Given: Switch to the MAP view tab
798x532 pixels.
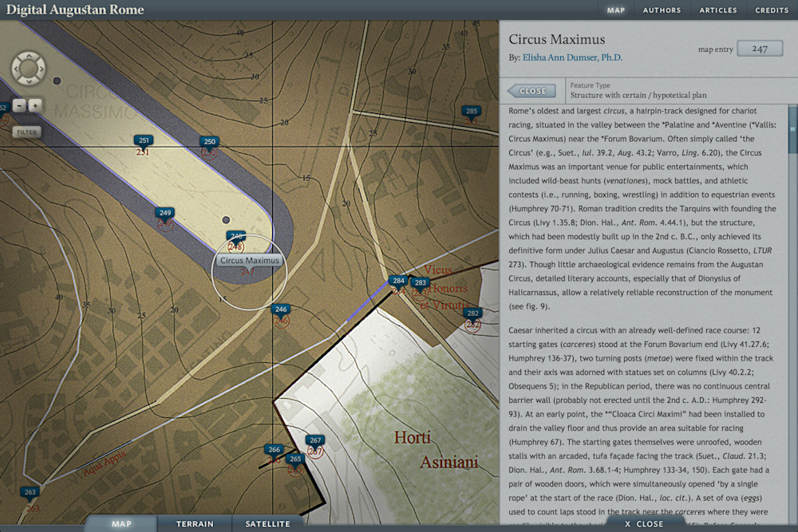Looking at the screenshot, I should point(121,524).
